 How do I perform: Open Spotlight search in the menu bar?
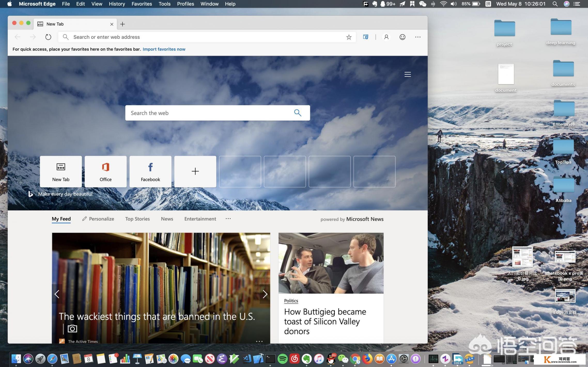tap(555, 4)
